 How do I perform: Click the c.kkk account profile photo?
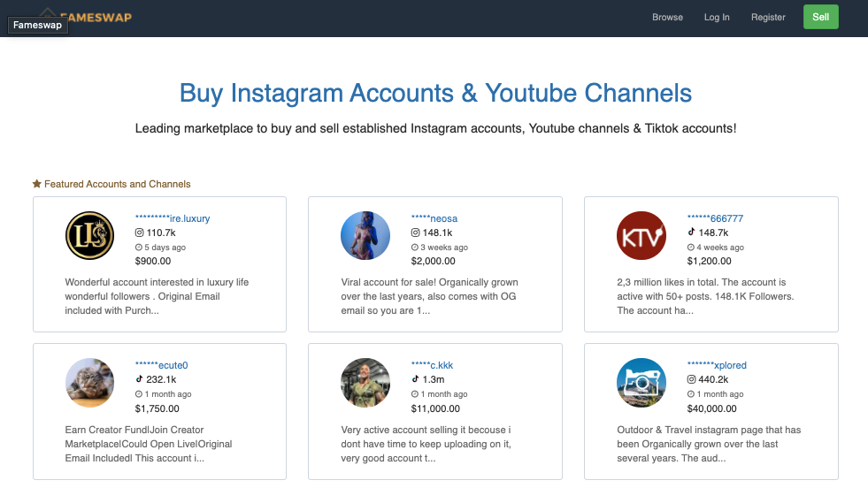click(365, 383)
